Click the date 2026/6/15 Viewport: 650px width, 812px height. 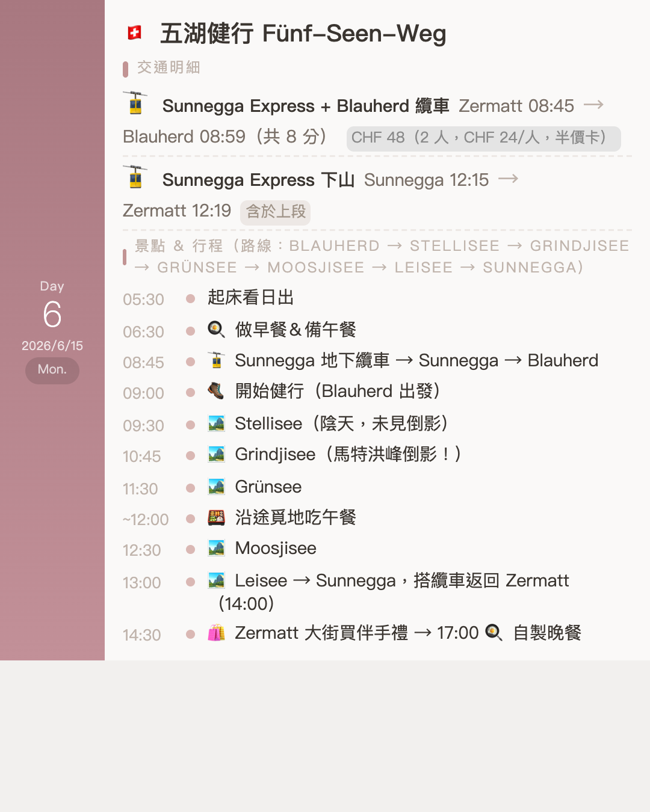point(52,346)
